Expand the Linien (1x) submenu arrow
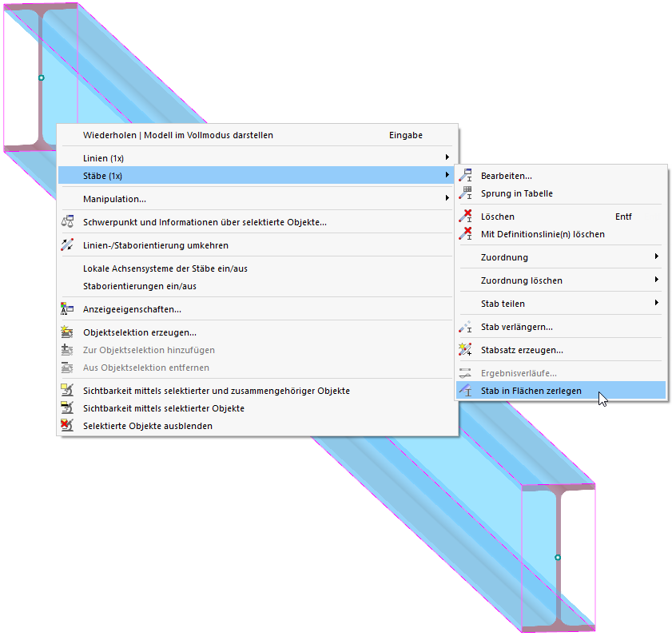The image size is (672, 636). click(447, 157)
